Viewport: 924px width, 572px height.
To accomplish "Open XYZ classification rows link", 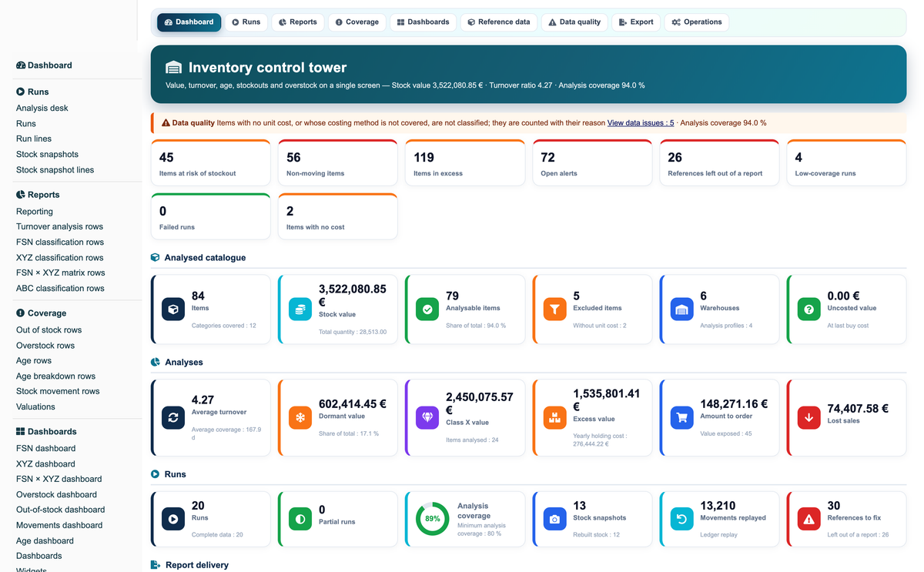I will 60,258.
